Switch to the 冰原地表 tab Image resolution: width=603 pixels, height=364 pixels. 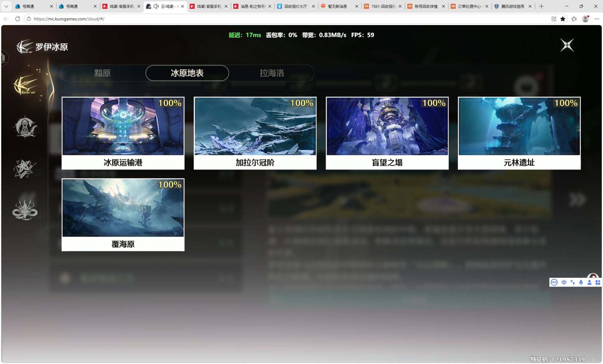coord(187,73)
